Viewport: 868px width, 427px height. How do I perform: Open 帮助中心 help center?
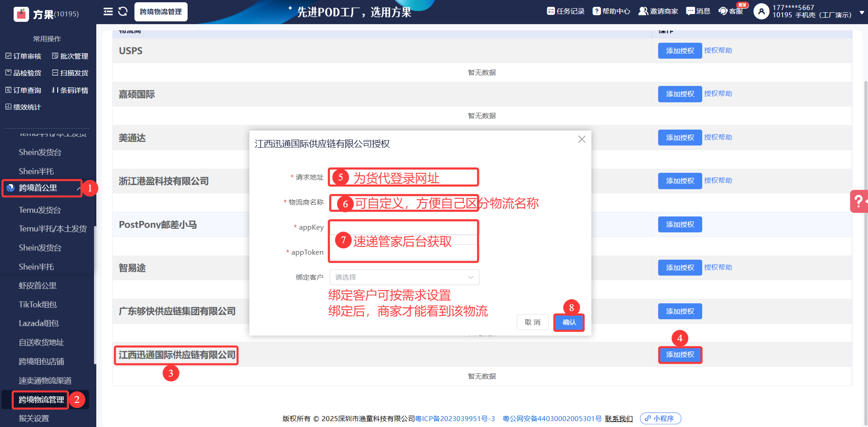[x=611, y=11]
